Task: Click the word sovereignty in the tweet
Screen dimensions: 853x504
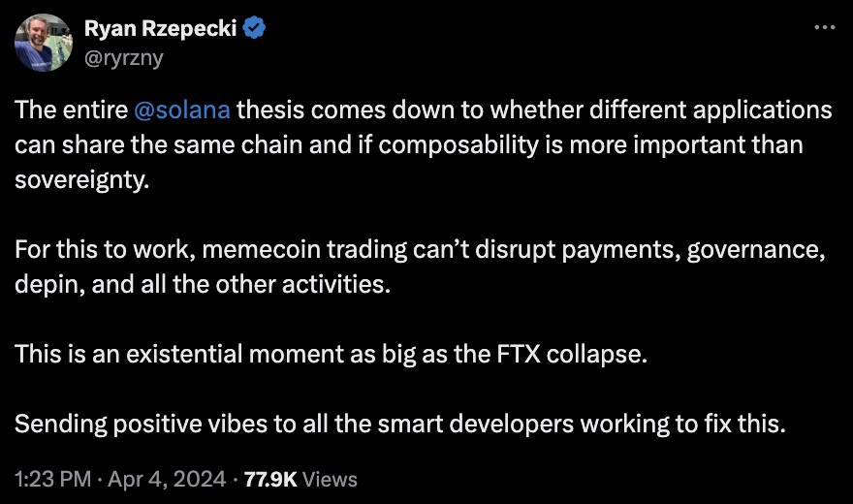Action: [81, 180]
